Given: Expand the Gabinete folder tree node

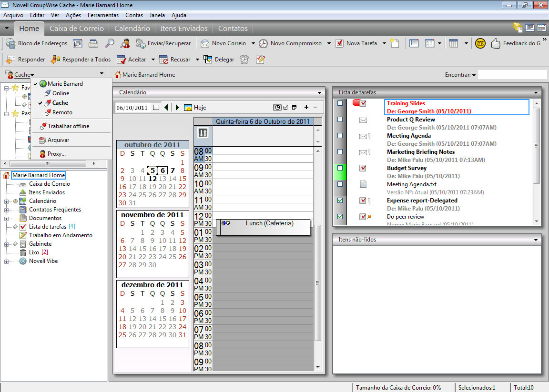Looking at the screenshot, I should [7, 244].
